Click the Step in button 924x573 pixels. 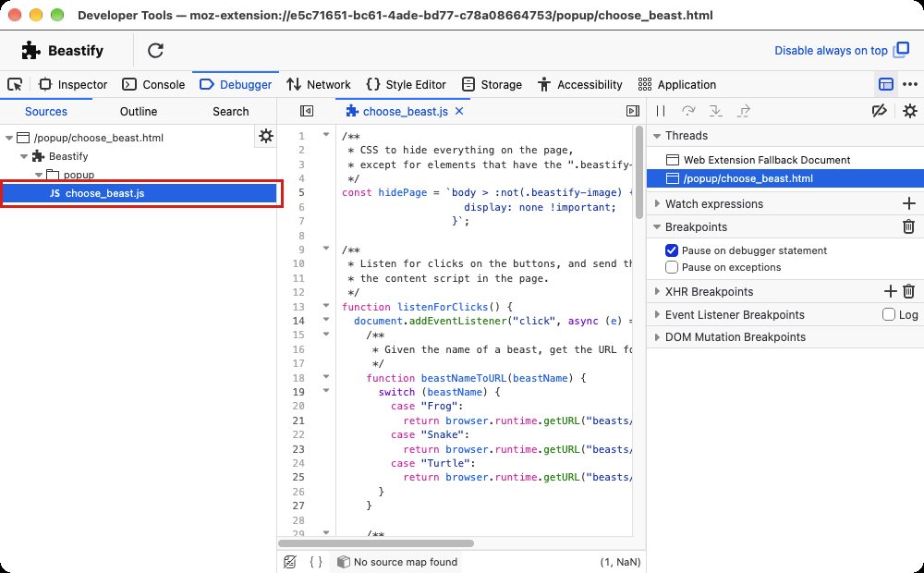pyautogui.click(x=715, y=111)
